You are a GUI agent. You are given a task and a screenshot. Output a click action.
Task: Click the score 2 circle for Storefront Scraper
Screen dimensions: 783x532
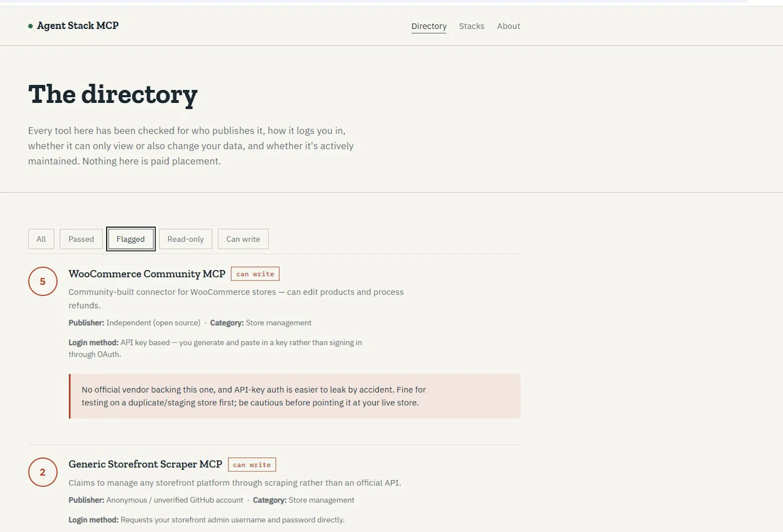pyautogui.click(x=43, y=472)
